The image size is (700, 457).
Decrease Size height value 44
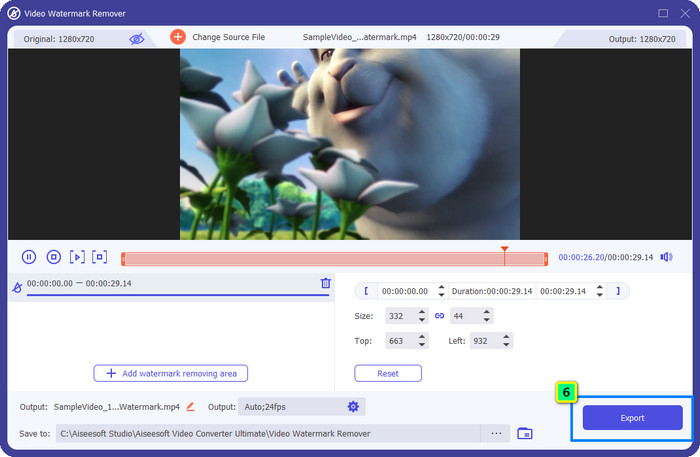click(x=487, y=320)
